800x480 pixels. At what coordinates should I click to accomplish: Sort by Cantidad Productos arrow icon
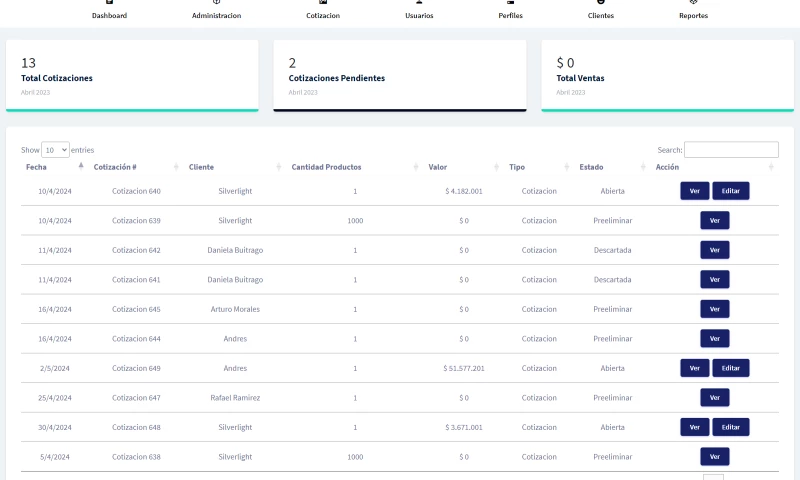tap(416, 167)
